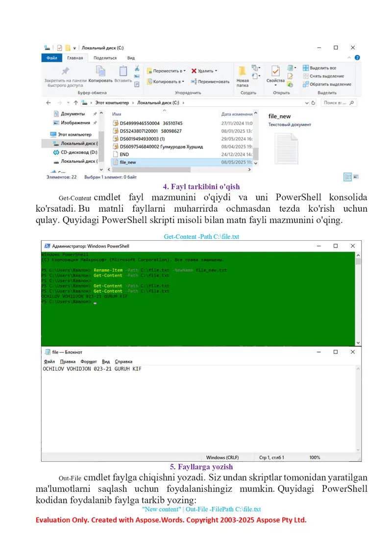Open the recent locations dropdown arrow
The width and height of the screenshot is (392, 554).
[68, 103]
